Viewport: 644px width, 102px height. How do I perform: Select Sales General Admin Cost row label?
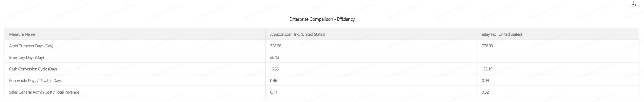click(x=44, y=92)
